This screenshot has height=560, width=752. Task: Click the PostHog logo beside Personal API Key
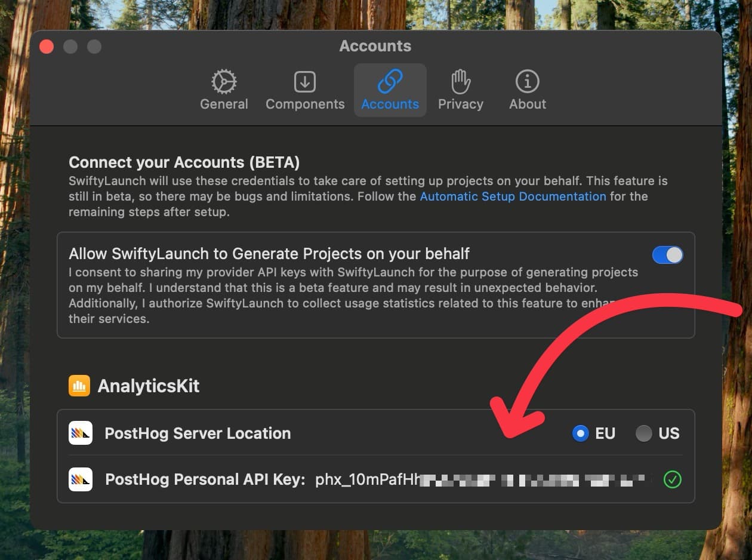(81, 479)
